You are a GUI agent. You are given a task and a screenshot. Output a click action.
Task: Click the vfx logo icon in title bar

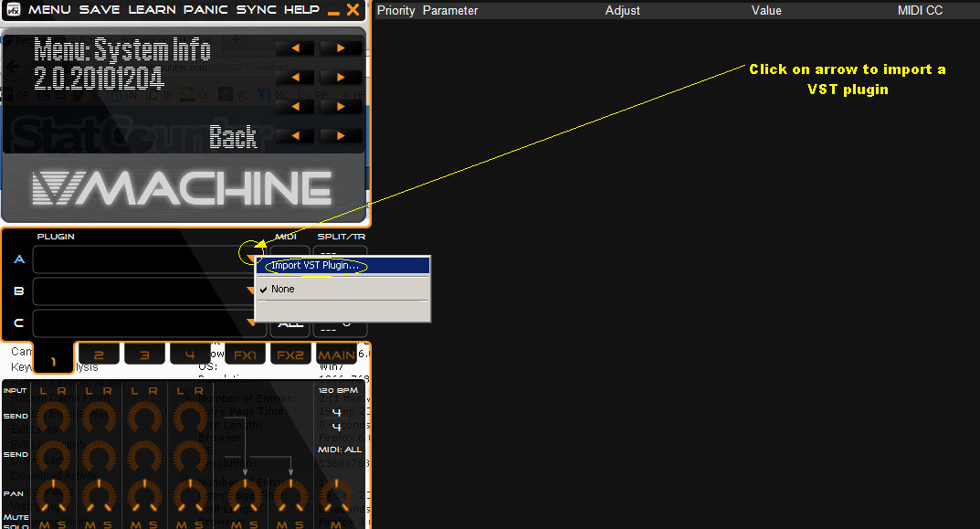click(13, 9)
